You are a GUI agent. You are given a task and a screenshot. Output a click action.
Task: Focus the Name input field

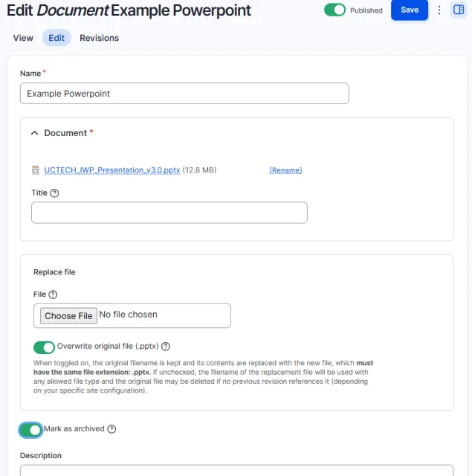tap(184, 94)
